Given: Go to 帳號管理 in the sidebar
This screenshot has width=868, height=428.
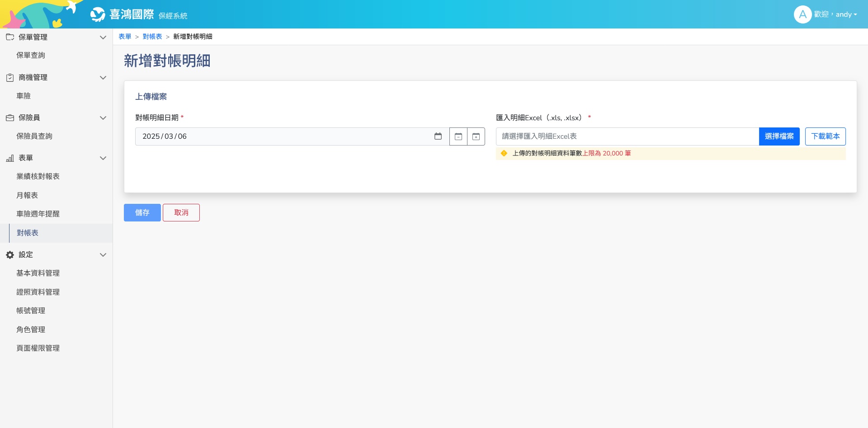Looking at the screenshot, I should (x=31, y=310).
